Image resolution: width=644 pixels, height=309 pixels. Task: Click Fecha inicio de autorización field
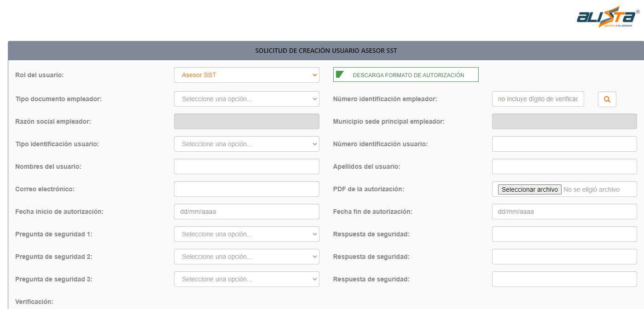coord(246,212)
